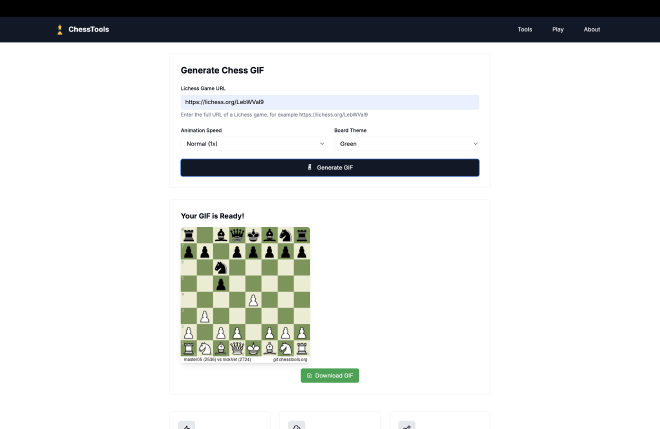The height and width of the screenshot is (429, 660).
Task: Focus the Lichess Game URL field
Action: pos(329,102)
